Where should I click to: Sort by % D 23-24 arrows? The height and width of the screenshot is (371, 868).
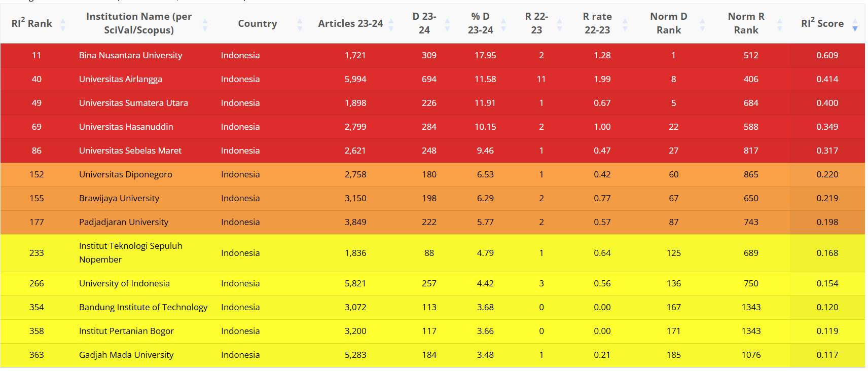(503, 24)
